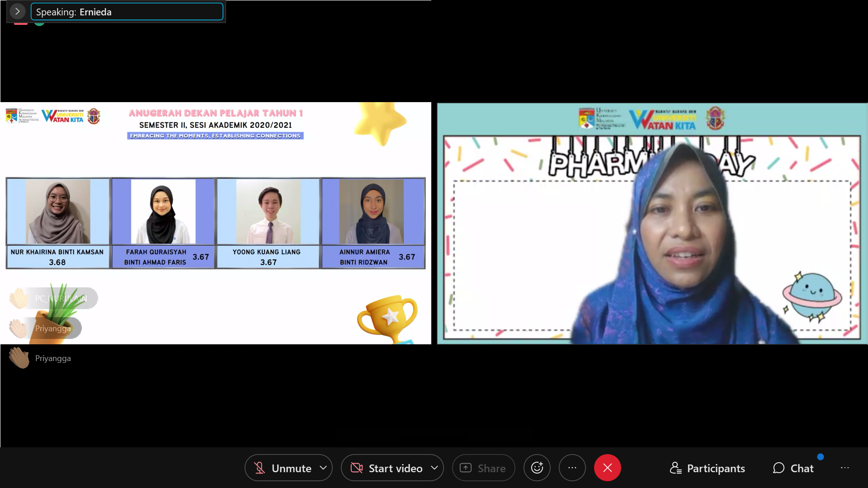Open panel options ellipsis at far right
Viewport: 868px width, 488px height.
(x=844, y=468)
